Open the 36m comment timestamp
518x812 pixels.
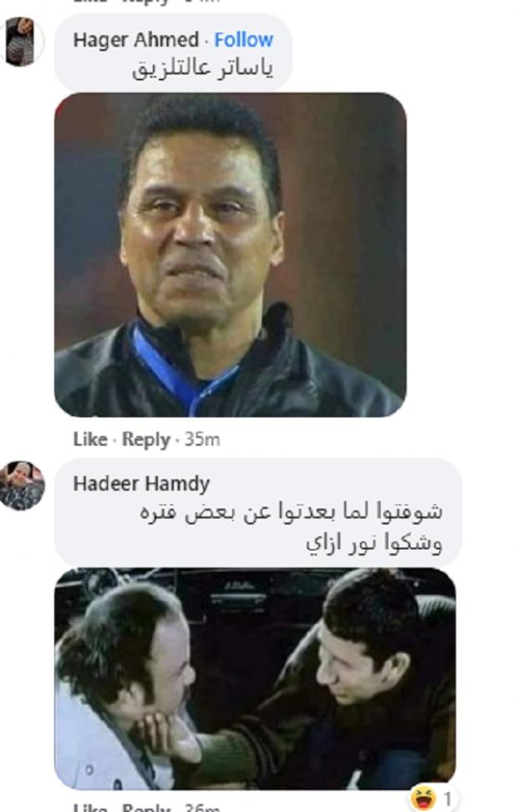click(x=202, y=808)
